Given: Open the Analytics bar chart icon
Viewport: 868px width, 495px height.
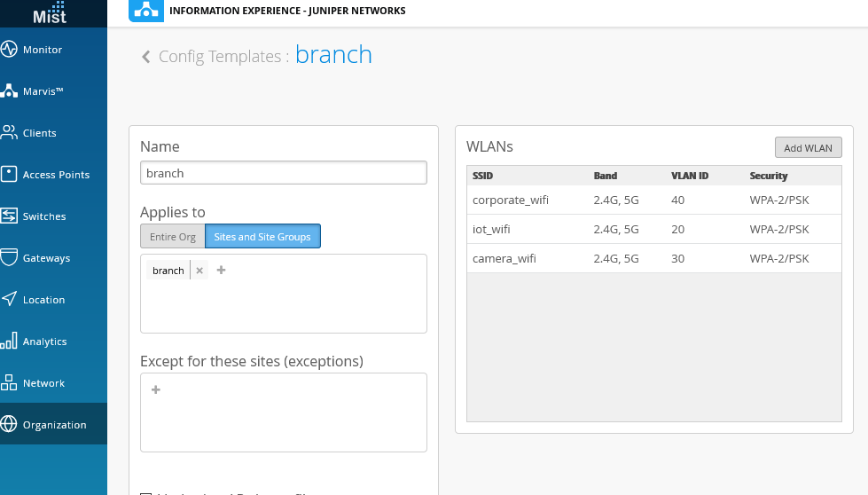Looking at the screenshot, I should 10,342.
